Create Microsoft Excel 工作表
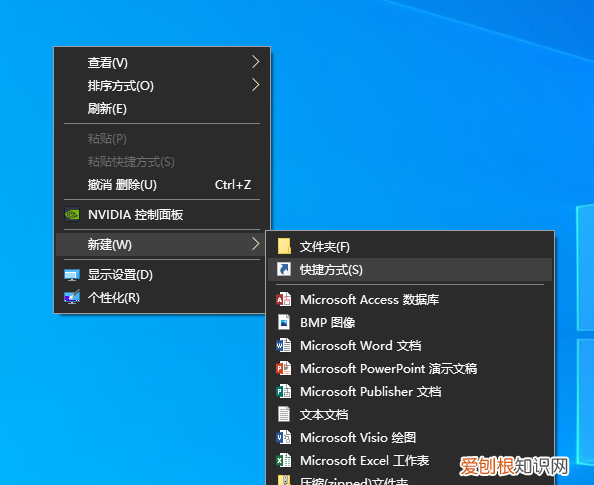 410,460
